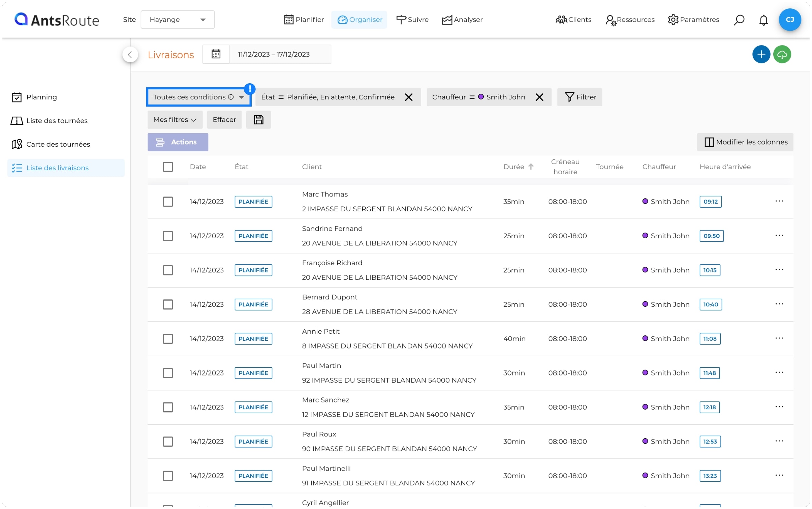Tick the checkbox for Paul Roux row

168,442
